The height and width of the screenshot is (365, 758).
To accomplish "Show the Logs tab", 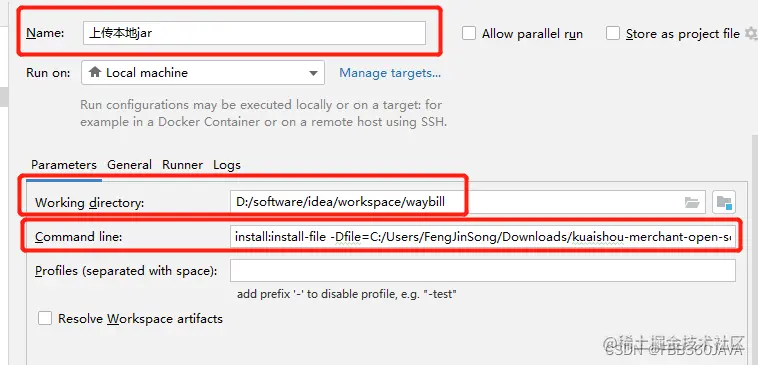I will coord(227,165).
